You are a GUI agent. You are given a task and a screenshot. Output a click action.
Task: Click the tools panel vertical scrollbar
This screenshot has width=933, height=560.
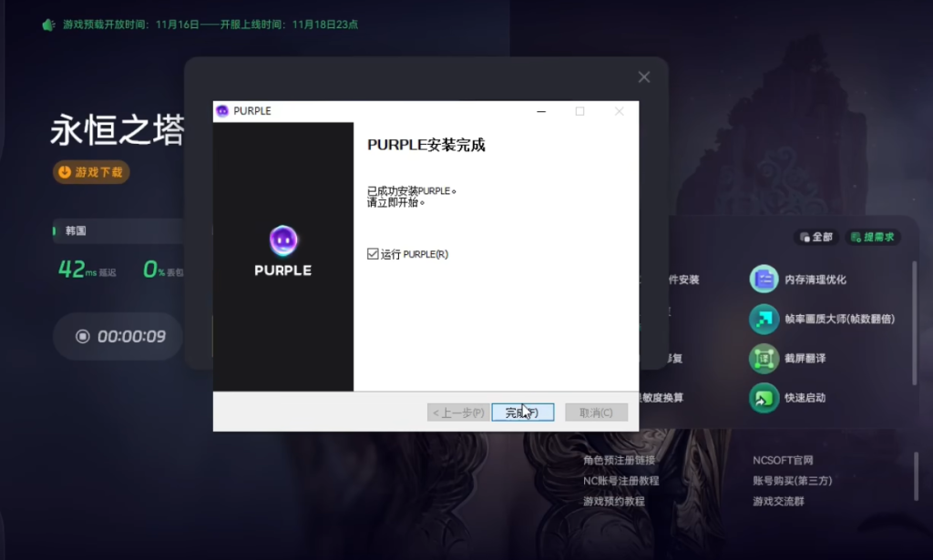point(914,319)
